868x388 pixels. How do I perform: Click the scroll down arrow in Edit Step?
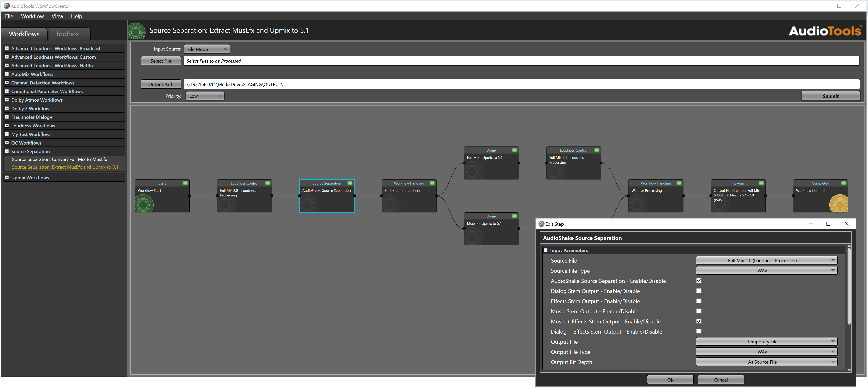[849, 370]
